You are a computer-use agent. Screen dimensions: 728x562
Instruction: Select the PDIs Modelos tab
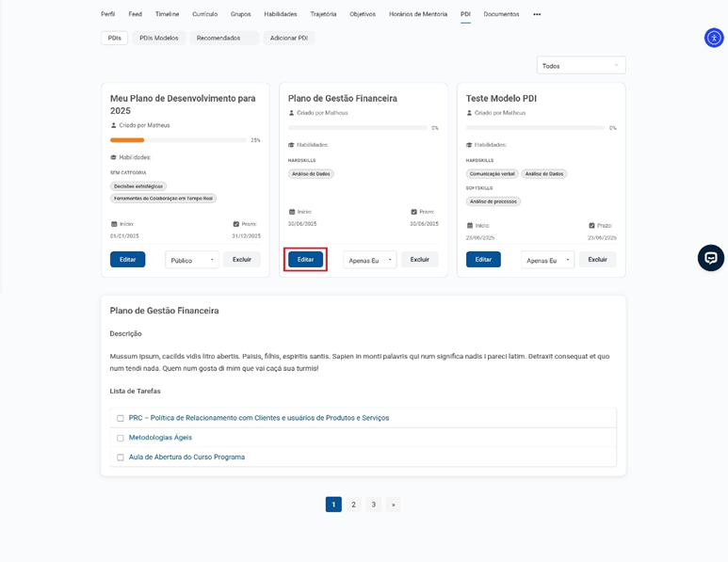point(158,38)
